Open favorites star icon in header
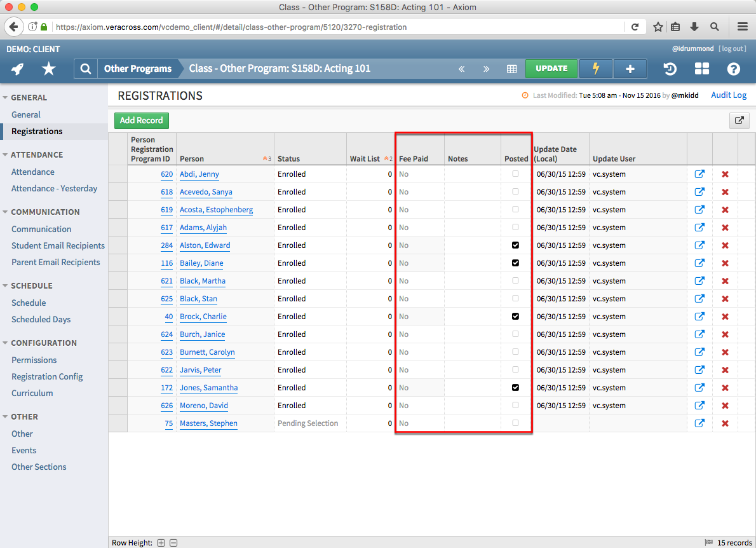This screenshot has width=756, height=548. click(x=49, y=69)
